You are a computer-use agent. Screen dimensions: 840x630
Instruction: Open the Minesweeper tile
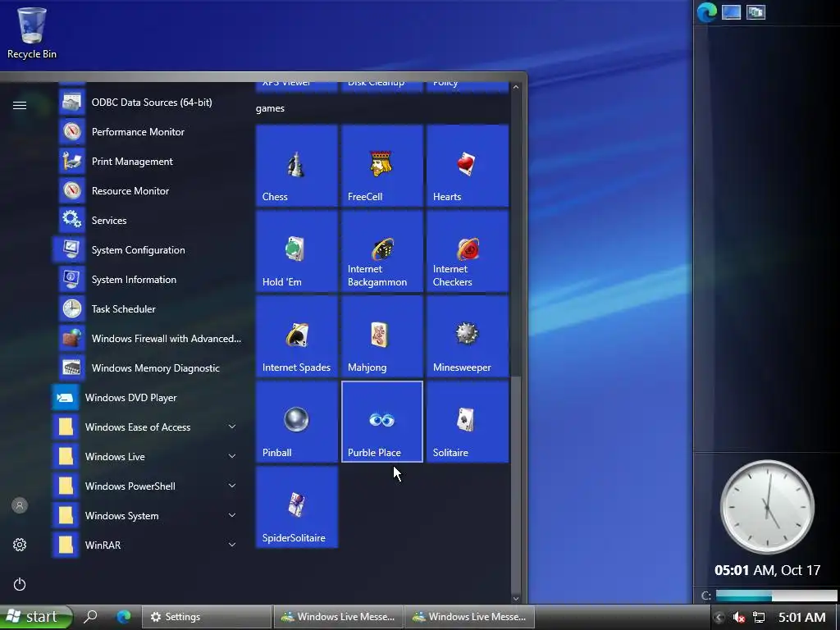coord(468,336)
